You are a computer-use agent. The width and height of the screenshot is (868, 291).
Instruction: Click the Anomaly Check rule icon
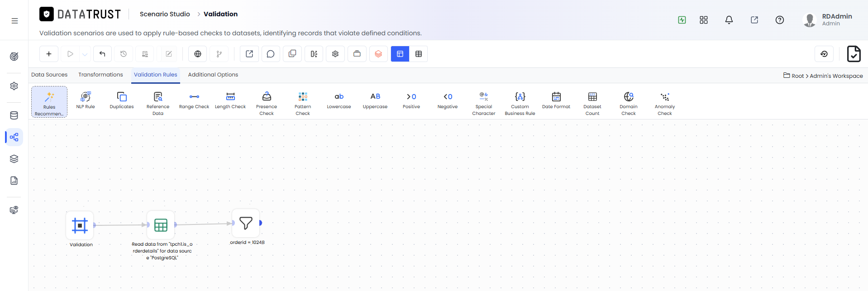click(x=665, y=96)
